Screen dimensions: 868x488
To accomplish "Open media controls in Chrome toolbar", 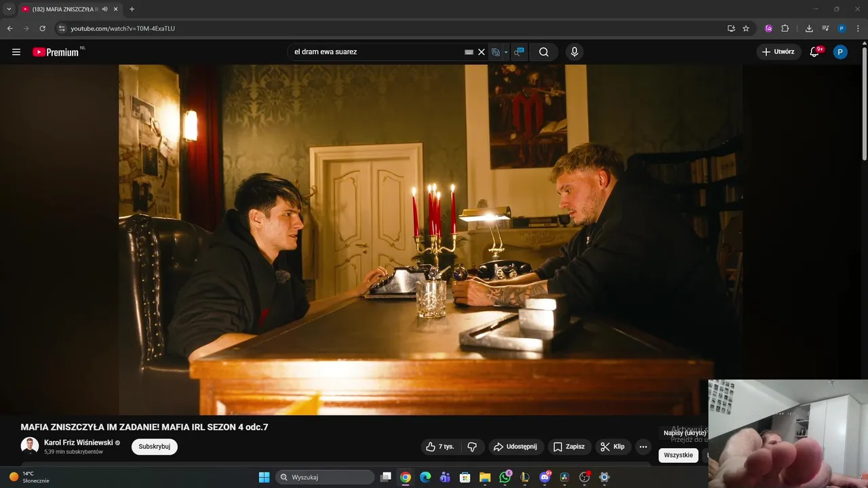I will pos(825,28).
